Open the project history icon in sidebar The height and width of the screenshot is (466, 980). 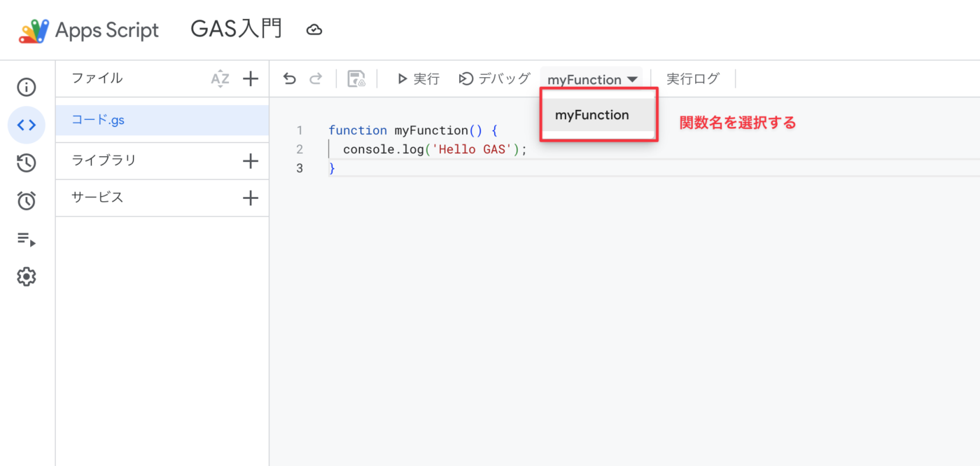click(x=27, y=163)
